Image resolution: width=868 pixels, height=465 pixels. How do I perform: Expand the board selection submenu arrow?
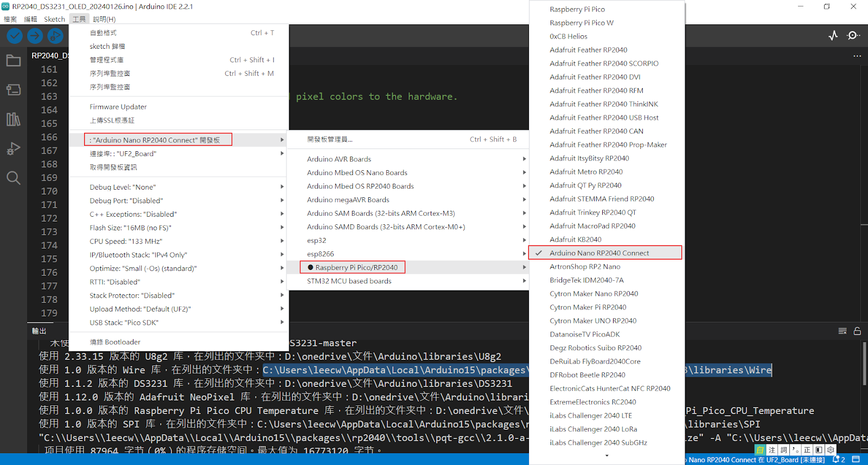tap(282, 140)
